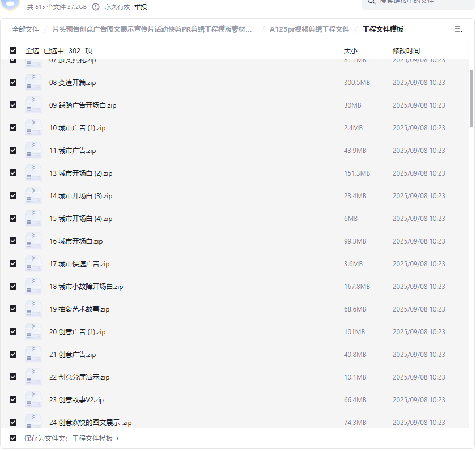
Task: Uncheck 22 创意分屏演示.zip checkbox
Action: (13, 377)
